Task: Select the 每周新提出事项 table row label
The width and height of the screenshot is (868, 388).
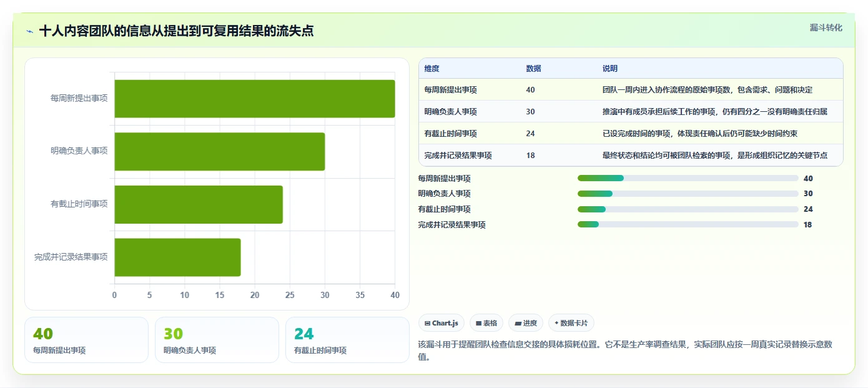Action: click(x=451, y=90)
